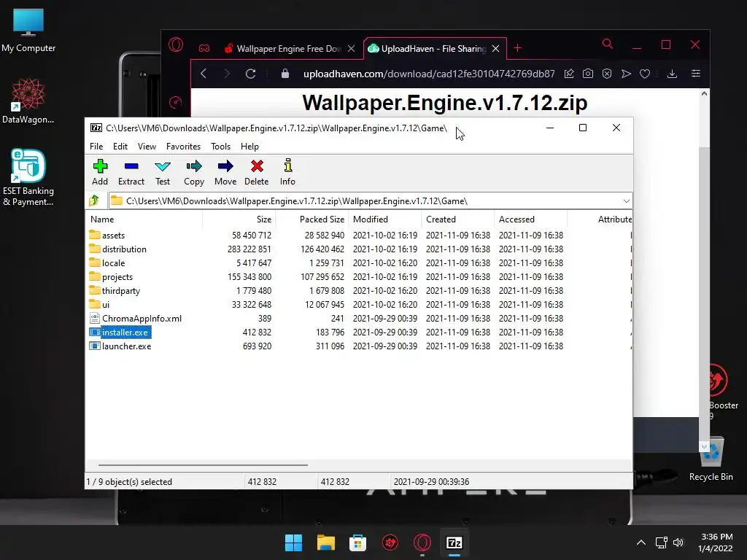Open DataWagon desktop shortcut
This screenshot has width=747, height=560.
pos(28,101)
